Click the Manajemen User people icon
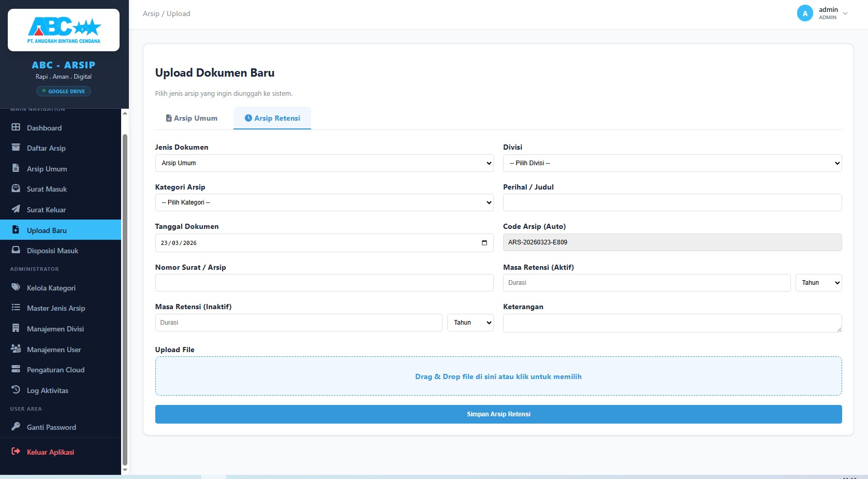Image resolution: width=868 pixels, height=479 pixels. (x=16, y=349)
